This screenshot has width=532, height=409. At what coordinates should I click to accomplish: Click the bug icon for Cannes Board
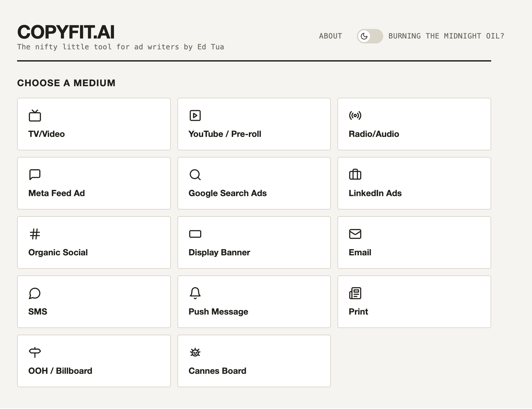[x=195, y=352]
